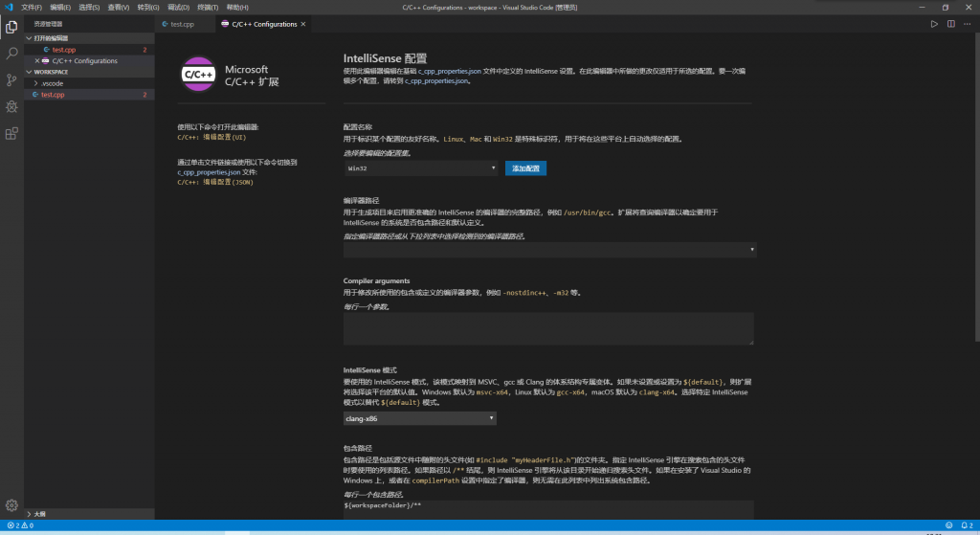The image size is (980, 535).
Task: Open notifications bell in status bar
Action: coord(967,525)
